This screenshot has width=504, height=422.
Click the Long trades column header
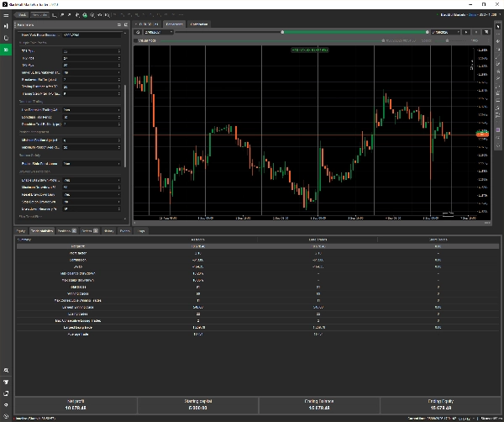pyautogui.click(x=318, y=240)
